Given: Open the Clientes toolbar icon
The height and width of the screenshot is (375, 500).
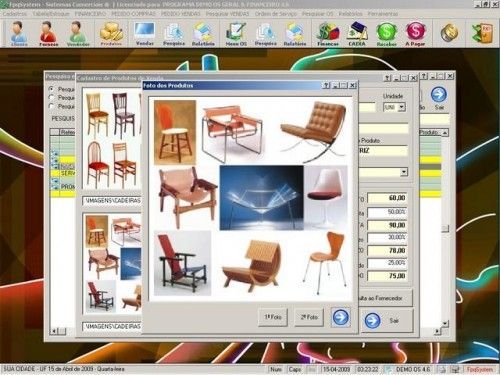Looking at the screenshot, I should click(x=19, y=33).
